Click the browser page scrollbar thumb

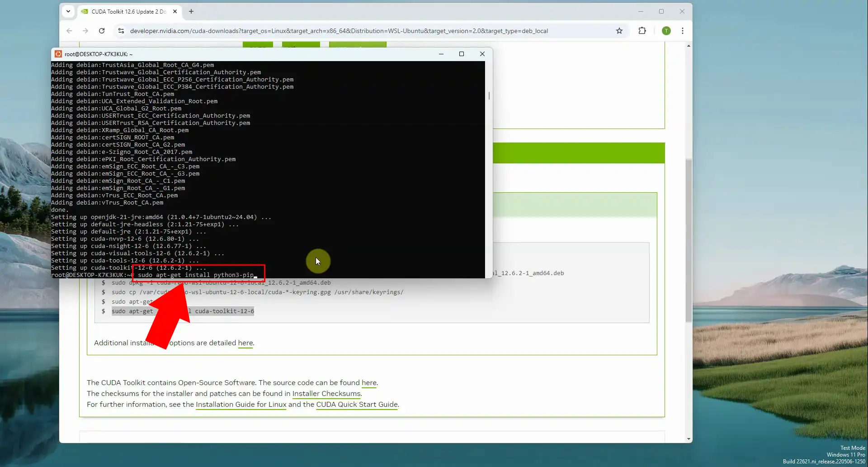pyautogui.click(x=689, y=240)
